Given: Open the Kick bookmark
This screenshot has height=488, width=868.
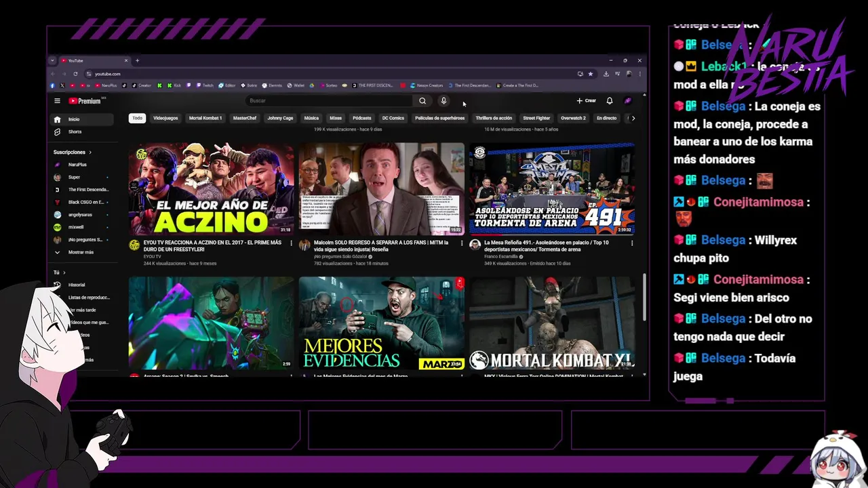Looking at the screenshot, I should point(174,85).
